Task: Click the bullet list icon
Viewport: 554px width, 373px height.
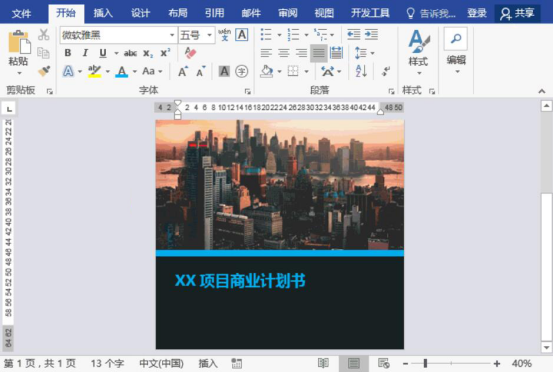Action: [266, 35]
